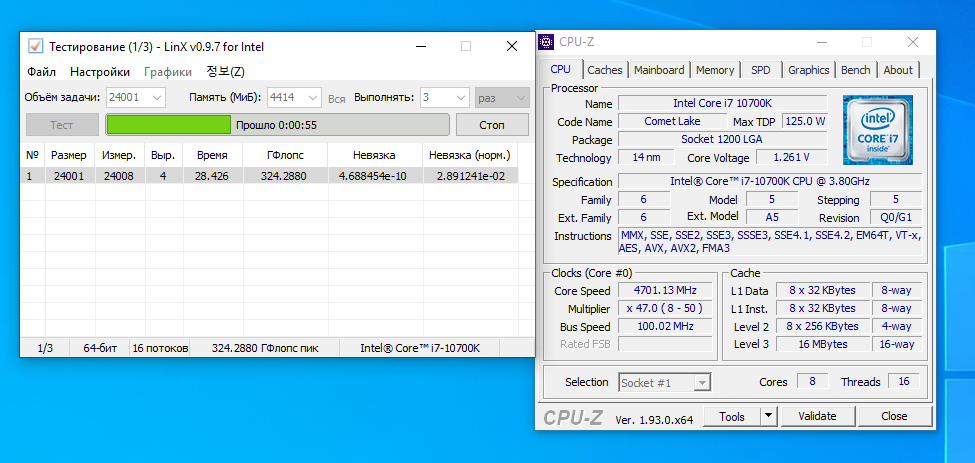Click the LinX app icon in title bar
Screen dimensions: 975x463
tap(35, 46)
